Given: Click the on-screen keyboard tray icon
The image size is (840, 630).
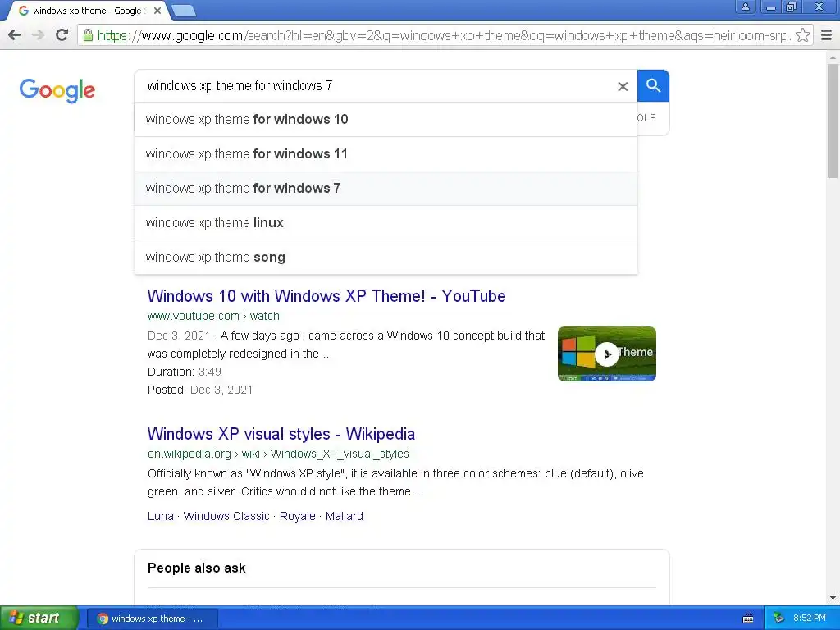Looking at the screenshot, I should pyautogui.click(x=748, y=619).
